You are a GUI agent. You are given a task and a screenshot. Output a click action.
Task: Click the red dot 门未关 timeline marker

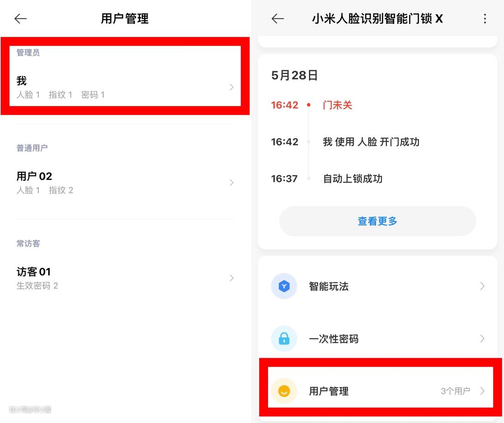[308, 106]
